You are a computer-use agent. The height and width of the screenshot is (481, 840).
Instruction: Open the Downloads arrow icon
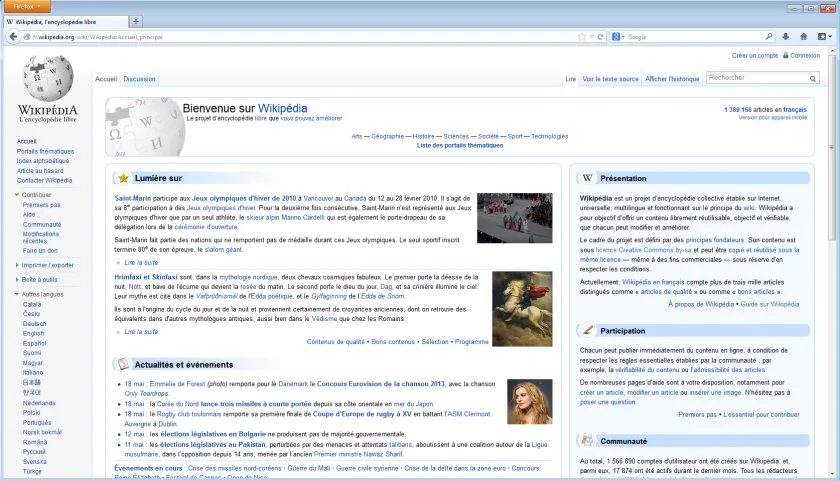pos(785,36)
